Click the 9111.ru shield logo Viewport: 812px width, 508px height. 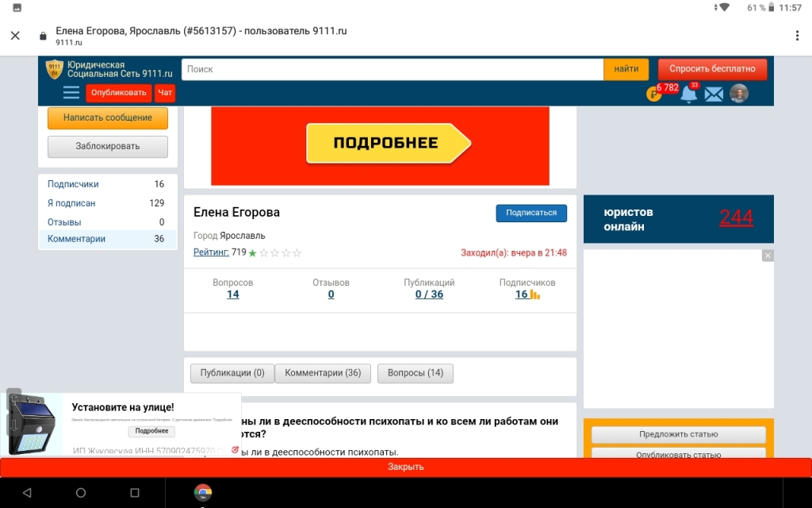click(55, 69)
